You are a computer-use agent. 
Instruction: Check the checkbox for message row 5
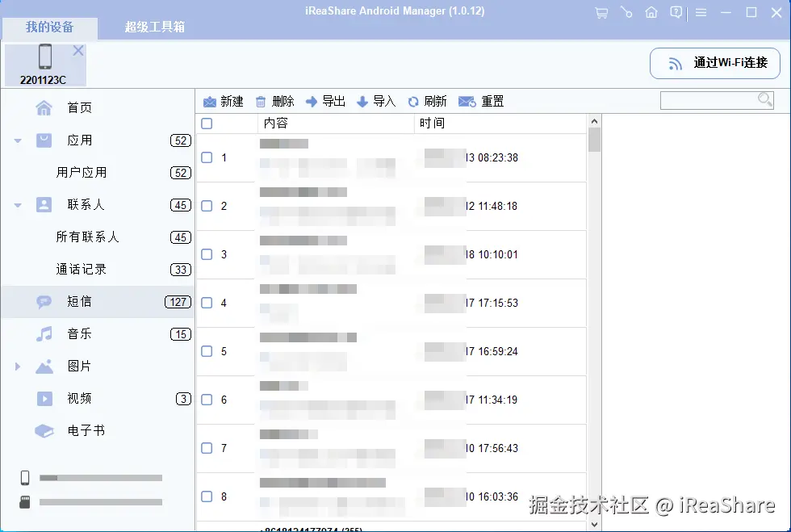(x=206, y=351)
